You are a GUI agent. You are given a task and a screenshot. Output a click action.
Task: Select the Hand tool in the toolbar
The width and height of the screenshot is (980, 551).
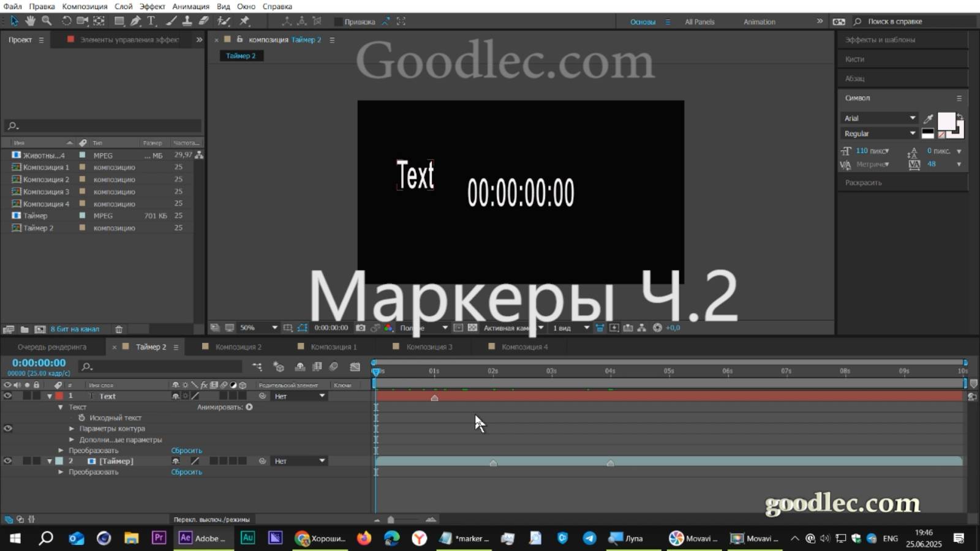point(30,21)
